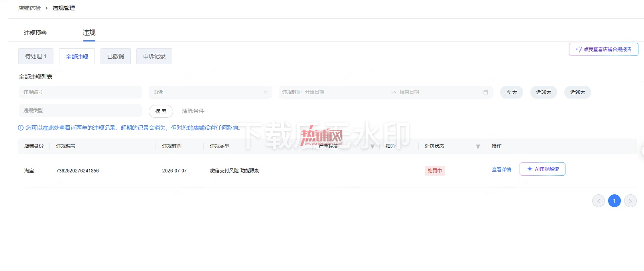
Task: Switch to the 违规预警 tab
Action: point(35,33)
